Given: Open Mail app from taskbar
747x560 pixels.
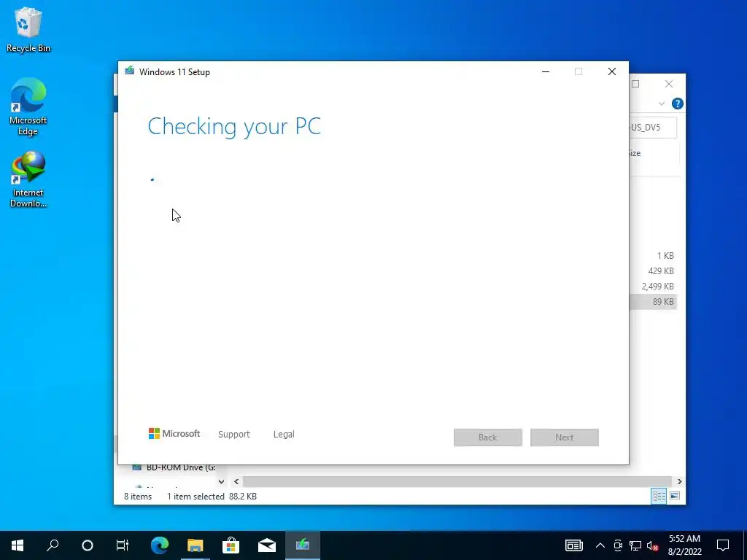Looking at the screenshot, I should (x=267, y=545).
